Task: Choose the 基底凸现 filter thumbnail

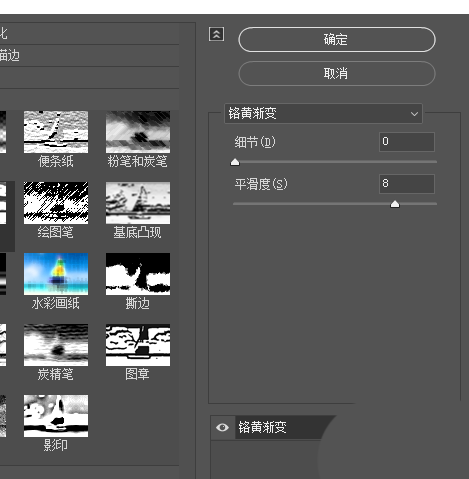Action: 138,203
